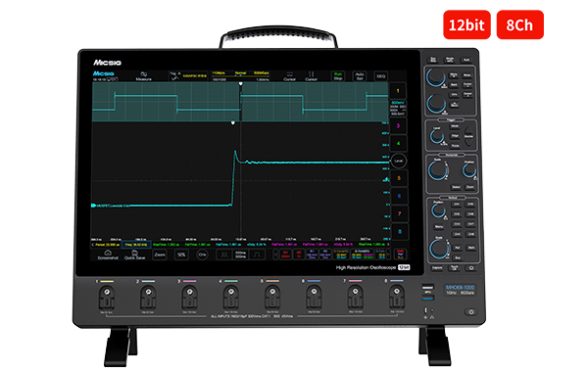This screenshot has width=588, height=372.
Task: Tap the Quick Save icon
Action: 134,253
